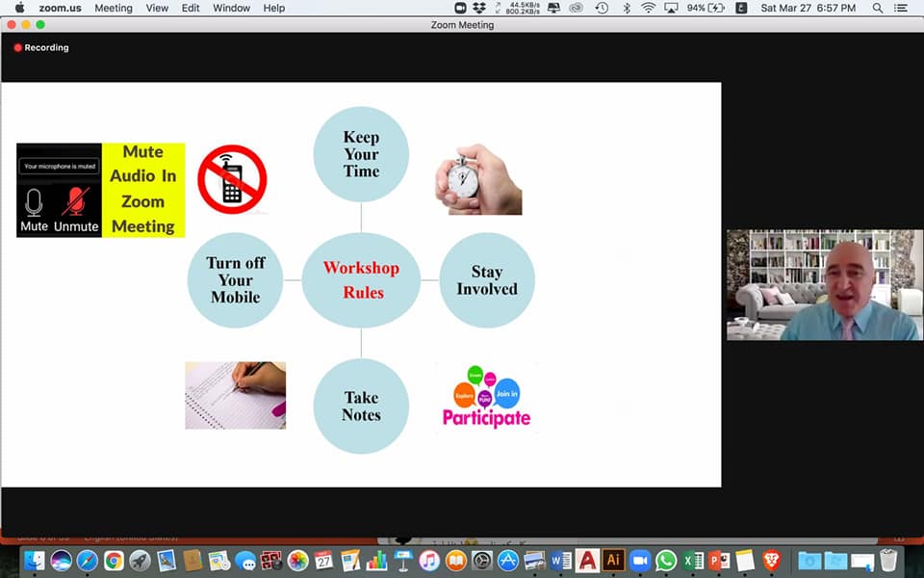Open Spotlight search magnifier in menu bar
The image size is (924, 578).
click(877, 8)
